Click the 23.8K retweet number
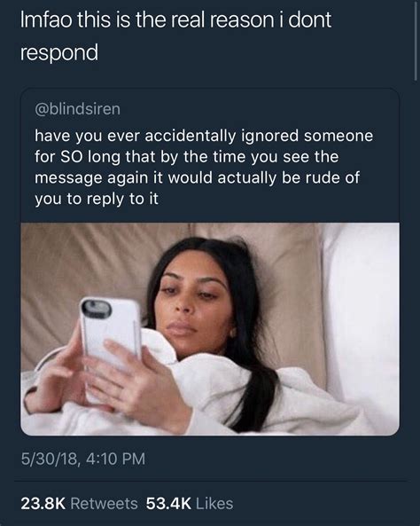The width and height of the screenshot is (420, 526). (43, 504)
